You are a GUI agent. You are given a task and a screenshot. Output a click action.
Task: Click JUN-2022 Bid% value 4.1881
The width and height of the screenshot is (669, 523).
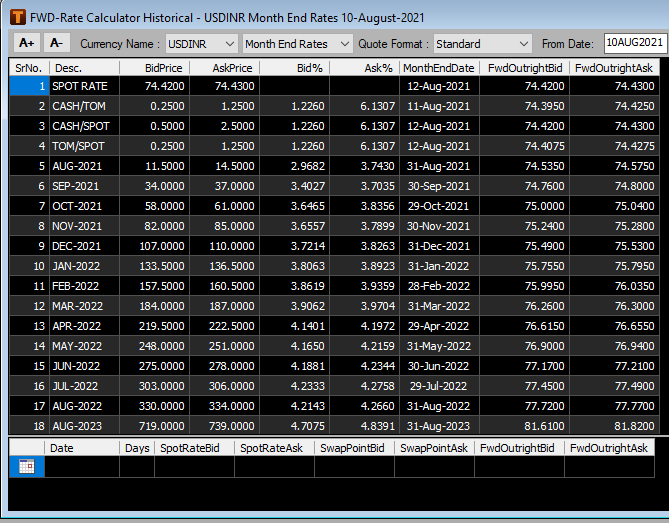pyautogui.click(x=295, y=366)
